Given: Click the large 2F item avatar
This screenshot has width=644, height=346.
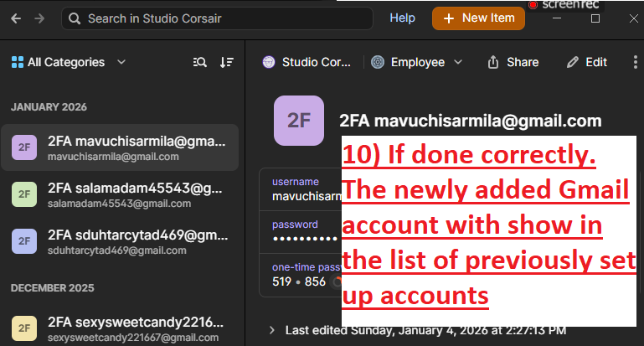Looking at the screenshot, I should [x=298, y=121].
